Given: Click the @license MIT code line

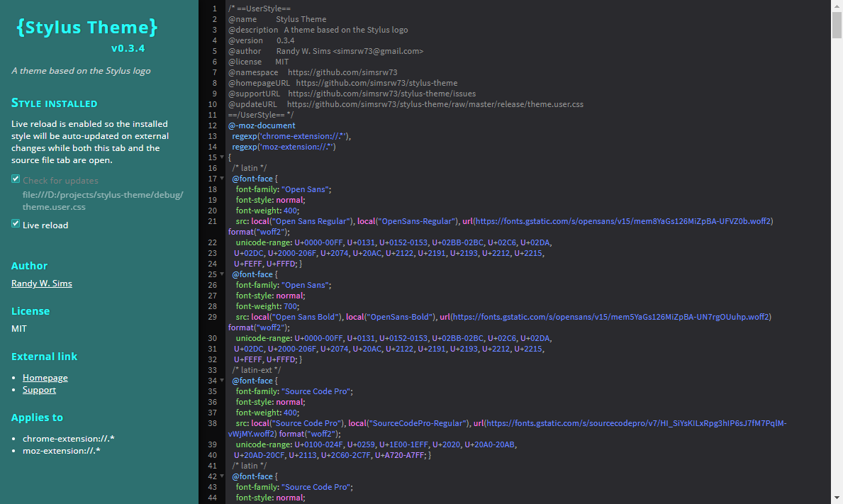Looking at the screenshot, I should [x=258, y=62].
